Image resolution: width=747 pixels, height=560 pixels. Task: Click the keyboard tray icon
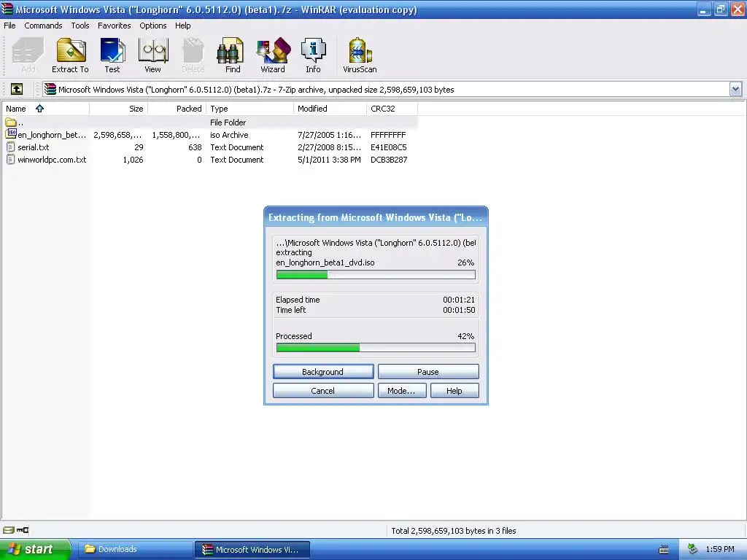tap(664, 550)
